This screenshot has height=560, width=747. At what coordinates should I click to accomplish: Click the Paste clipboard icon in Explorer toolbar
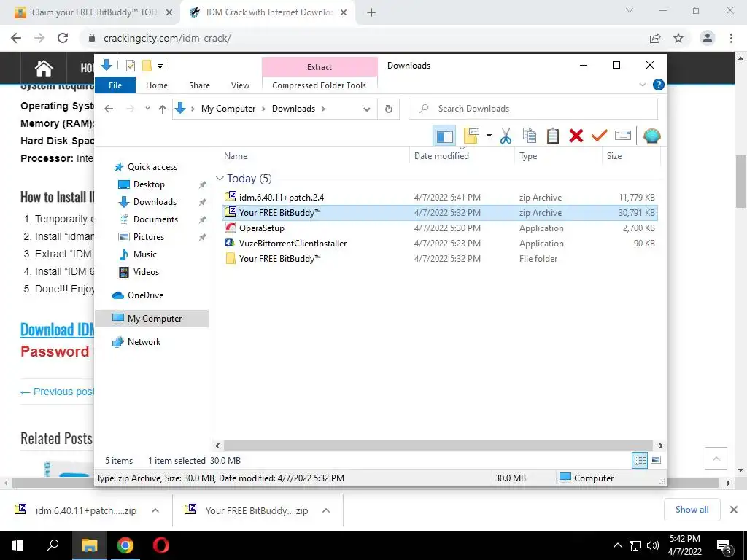pyautogui.click(x=553, y=136)
